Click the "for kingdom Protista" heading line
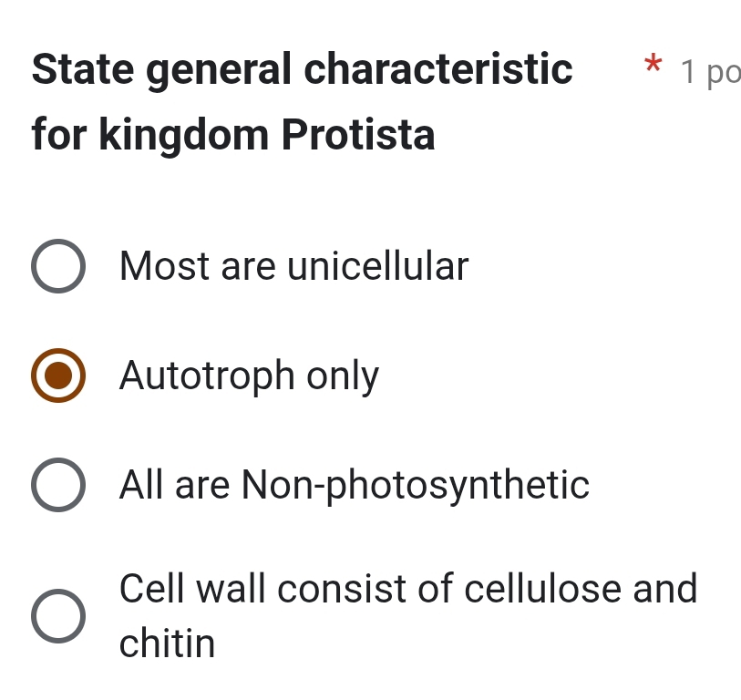 (x=233, y=136)
